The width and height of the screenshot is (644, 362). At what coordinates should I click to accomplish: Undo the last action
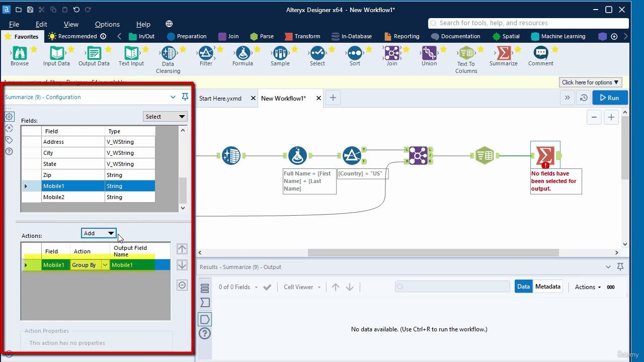pos(76,10)
